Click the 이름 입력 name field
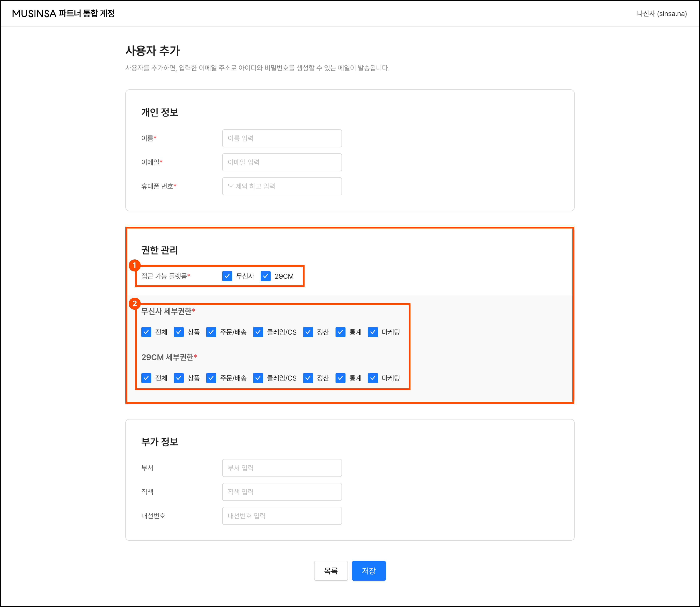Image resolution: width=700 pixels, height=607 pixels. (282, 138)
